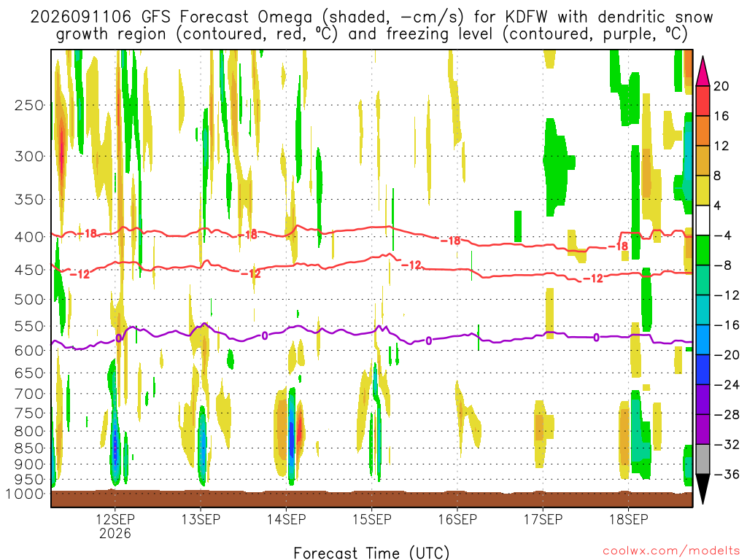Image resolution: width=747 pixels, height=560 pixels.
Task: Click the black bottom arrow of color scale
Action: [703, 489]
